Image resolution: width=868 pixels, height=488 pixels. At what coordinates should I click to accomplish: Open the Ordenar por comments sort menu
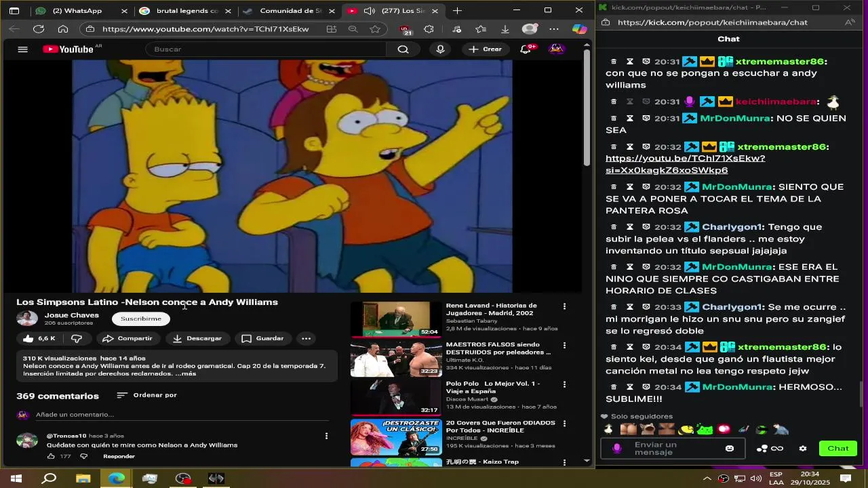coord(146,395)
